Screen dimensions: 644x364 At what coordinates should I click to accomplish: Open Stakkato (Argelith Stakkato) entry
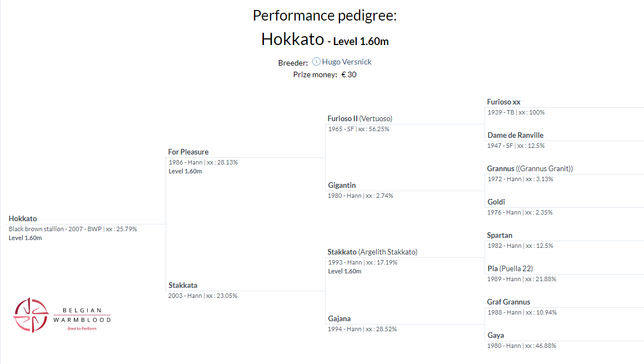point(372,252)
